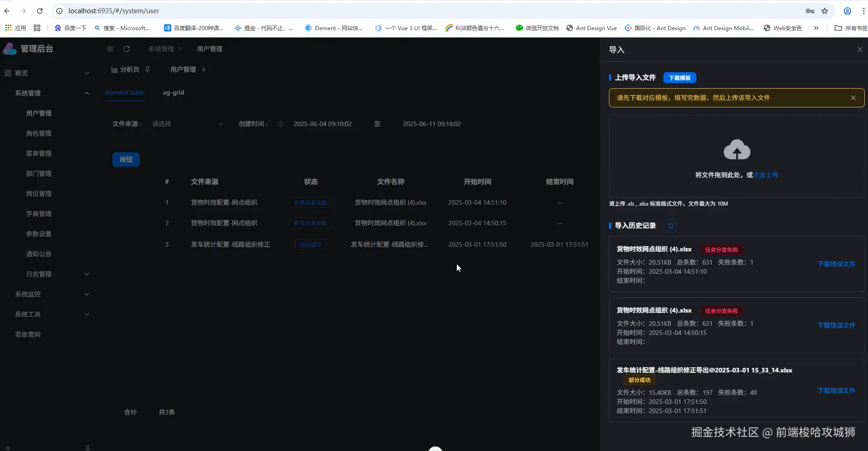Screen dimensions: 868x451
Task: Click the grid icon next to 应用
Action: [37, 28]
